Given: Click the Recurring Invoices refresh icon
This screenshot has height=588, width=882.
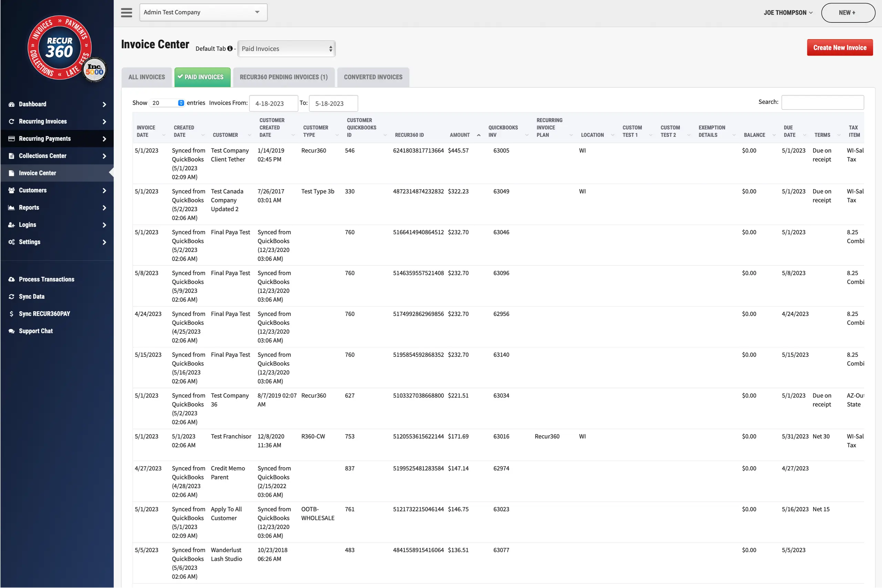Looking at the screenshot, I should point(12,122).
